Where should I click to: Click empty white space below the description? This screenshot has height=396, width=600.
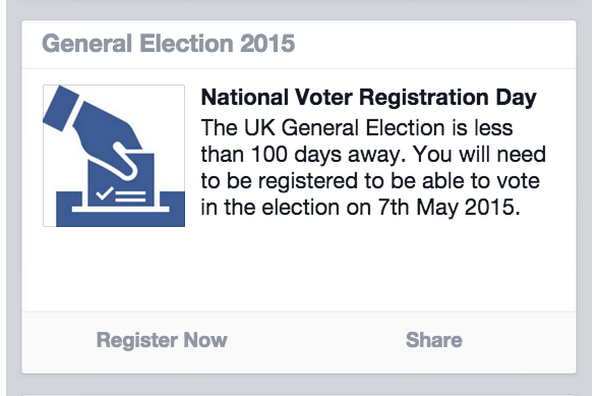tap(298, 270)
